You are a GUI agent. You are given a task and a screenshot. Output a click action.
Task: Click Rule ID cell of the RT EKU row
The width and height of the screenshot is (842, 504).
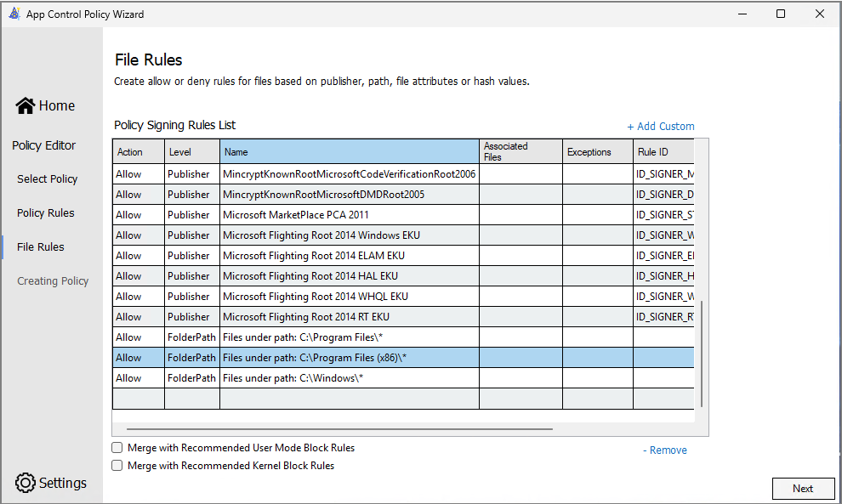[x=663, y=317]
